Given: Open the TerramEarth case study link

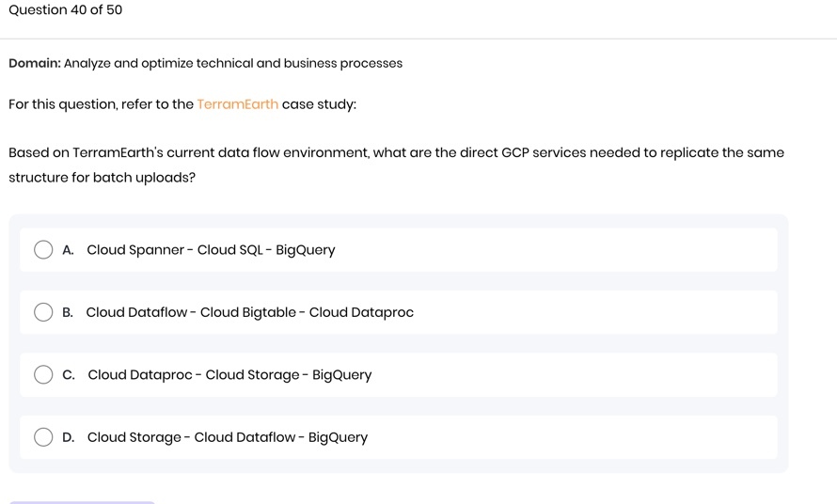Looking at the screenshot, I should coord(238,104).
